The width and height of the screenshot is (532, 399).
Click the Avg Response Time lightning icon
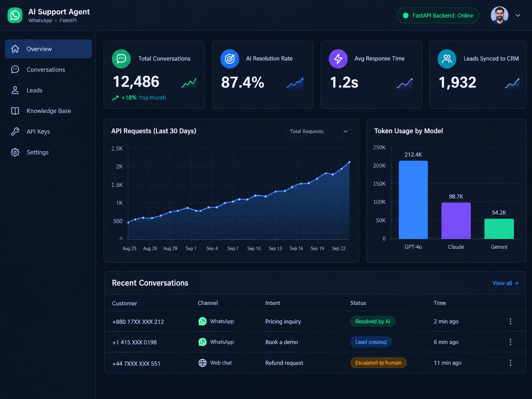[338, 59]
